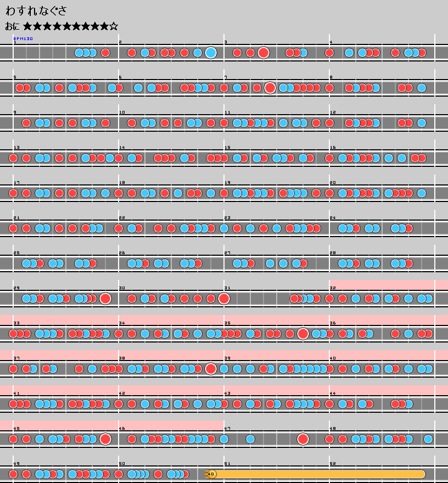Click the blue BPM130 tempo label

(x=23, y=39)
